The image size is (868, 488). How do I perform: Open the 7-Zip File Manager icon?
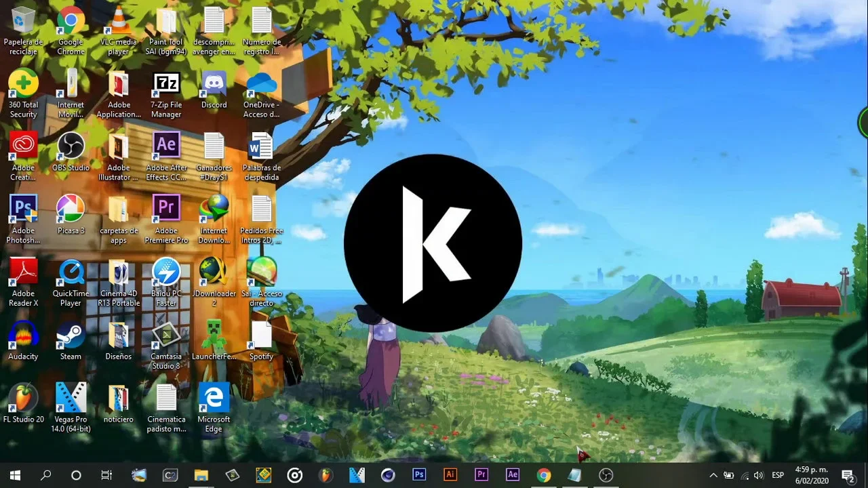[x=166, y=85]
